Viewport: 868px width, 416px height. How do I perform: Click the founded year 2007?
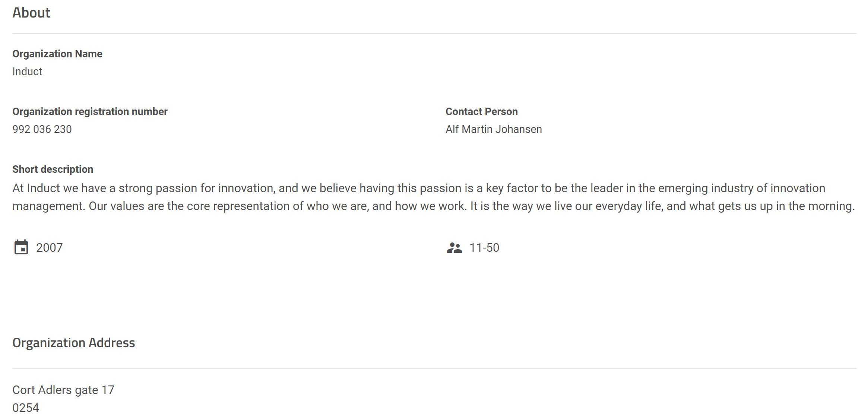click(x=50, y=248)
